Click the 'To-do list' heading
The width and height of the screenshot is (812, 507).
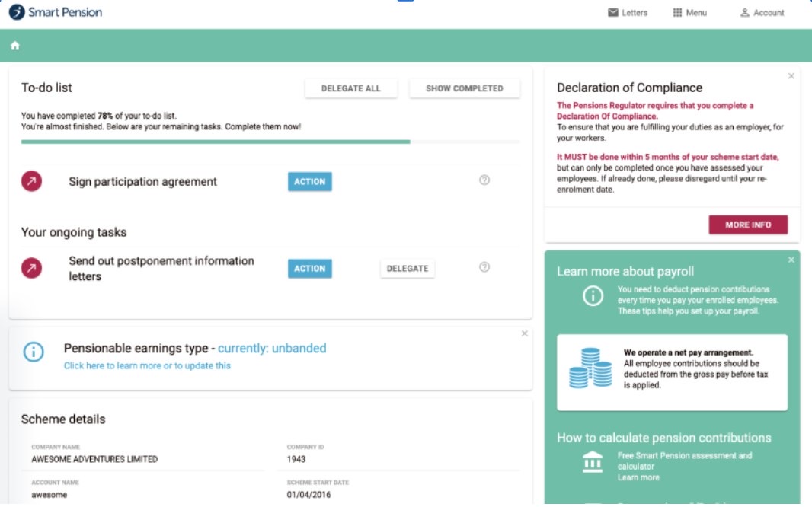(x=46, y=88)
